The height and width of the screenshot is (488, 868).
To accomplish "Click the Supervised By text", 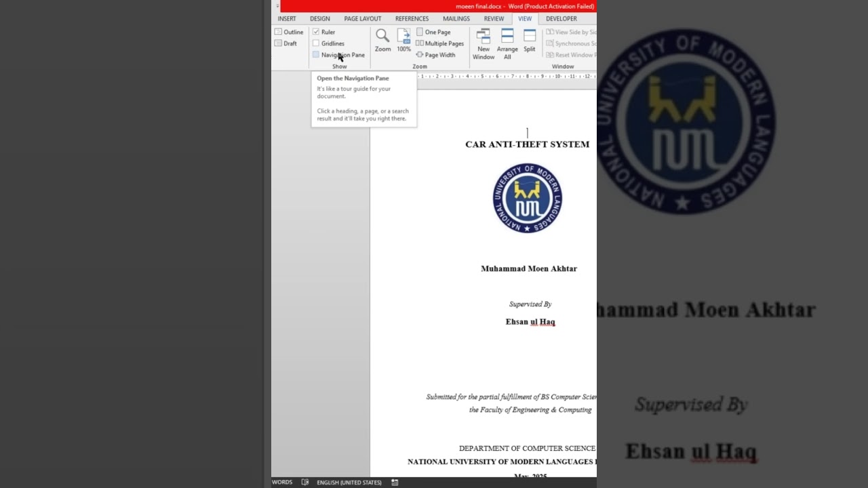I will pos(530,304).
